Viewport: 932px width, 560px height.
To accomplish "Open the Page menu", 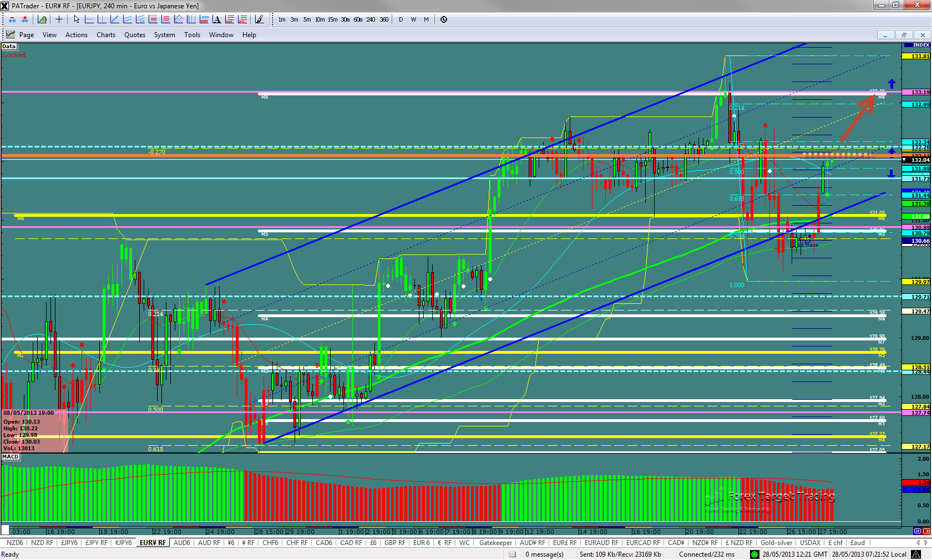I will coord(27,35).
